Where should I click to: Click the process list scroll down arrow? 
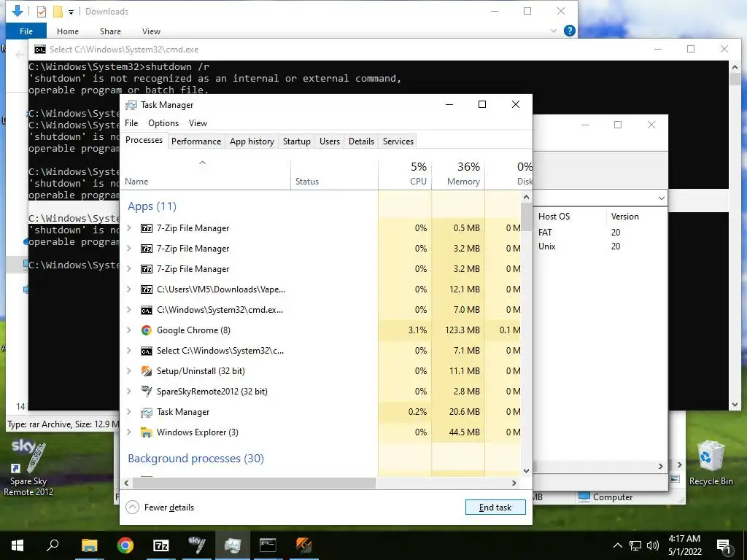coord(527,471)
